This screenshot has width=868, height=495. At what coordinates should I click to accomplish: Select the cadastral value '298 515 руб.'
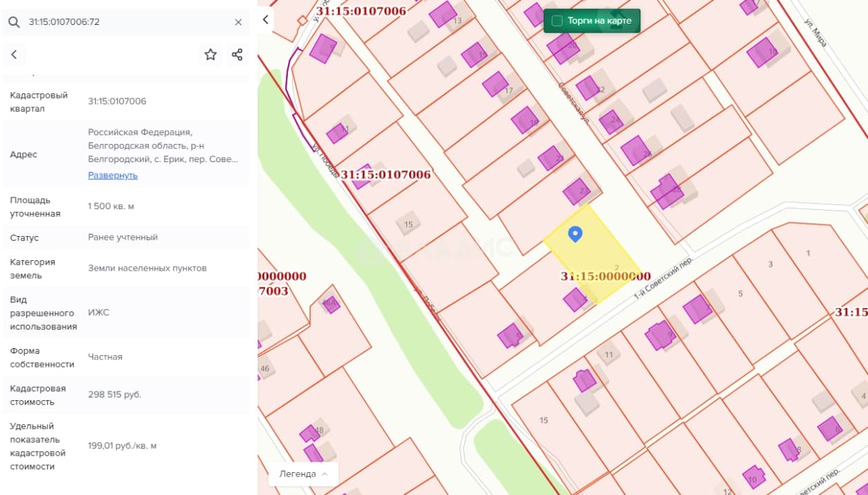[x=114, y=395]
